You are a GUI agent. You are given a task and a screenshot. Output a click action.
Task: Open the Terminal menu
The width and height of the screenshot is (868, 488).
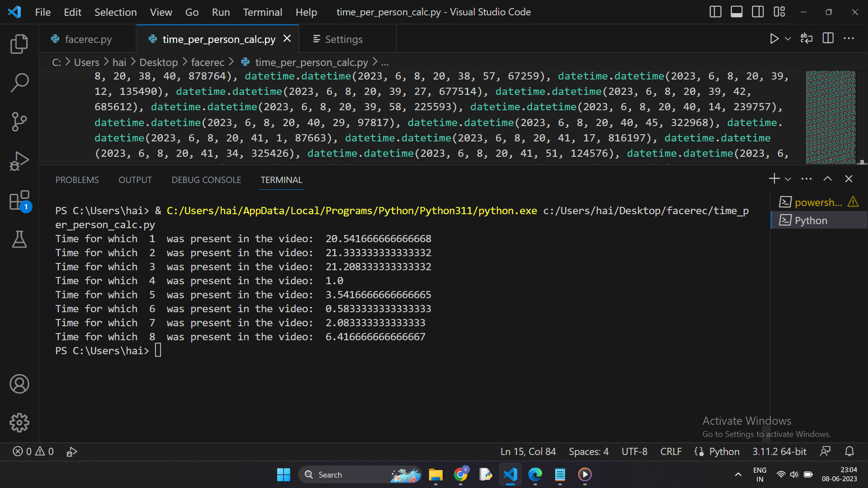[x=262, y=12]
